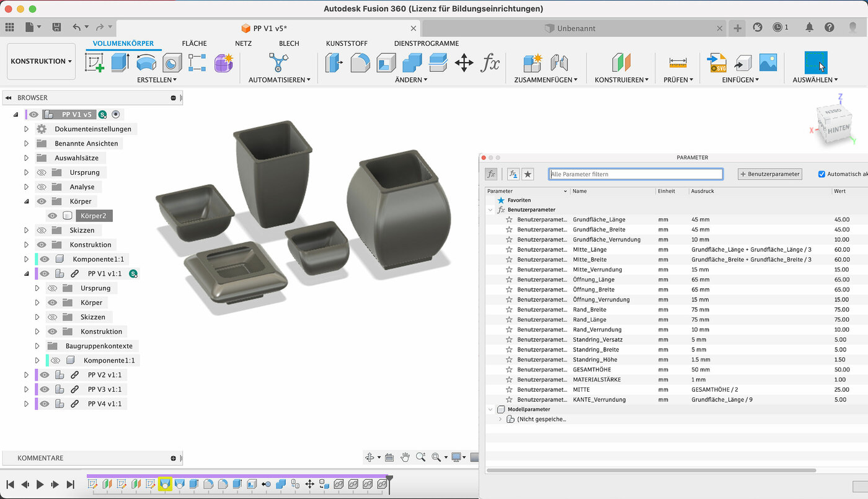
Task: Click the Alle Parameter filtern search field
Action: pyautogui.click(x=635, y=174)
